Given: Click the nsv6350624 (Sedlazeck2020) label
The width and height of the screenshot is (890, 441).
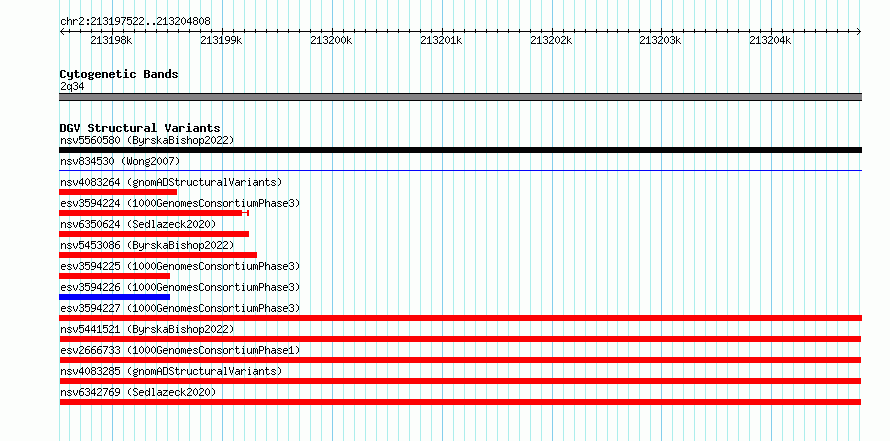Looking at the screenshot, I should pyautogui.click(x=138, y=224).
